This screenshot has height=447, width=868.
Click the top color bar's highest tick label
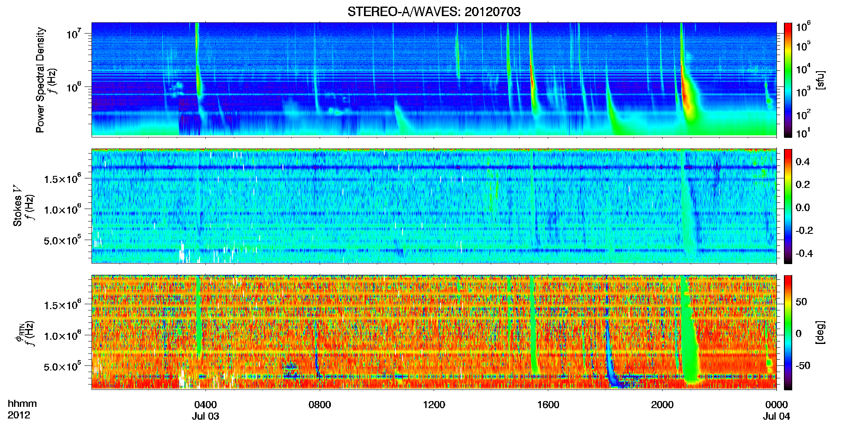(803, 26)
